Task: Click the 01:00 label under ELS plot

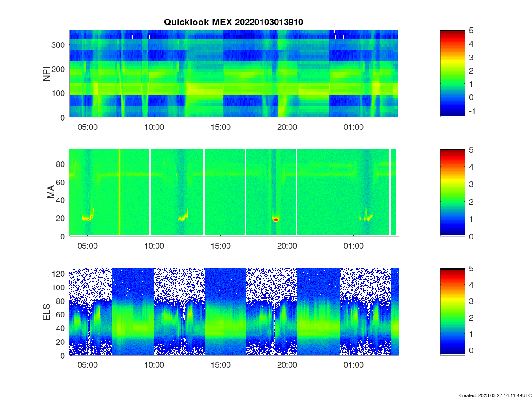Action: tap(354, 365)
